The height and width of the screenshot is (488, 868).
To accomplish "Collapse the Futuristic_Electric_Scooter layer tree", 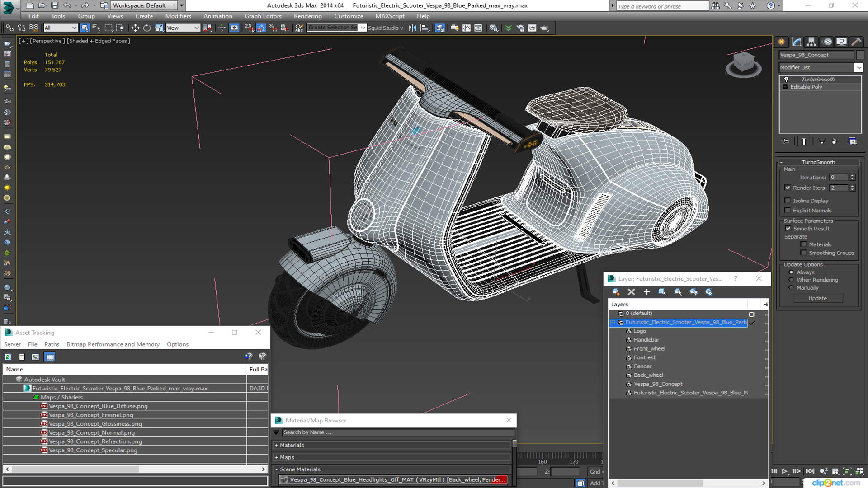I will point(613,322).
